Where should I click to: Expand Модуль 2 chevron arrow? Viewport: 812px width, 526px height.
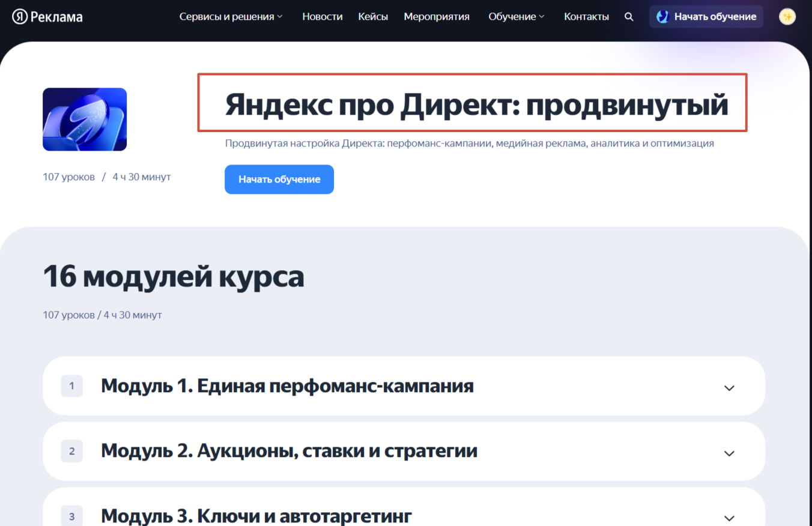pyautogui.click(x=729, y=453)
